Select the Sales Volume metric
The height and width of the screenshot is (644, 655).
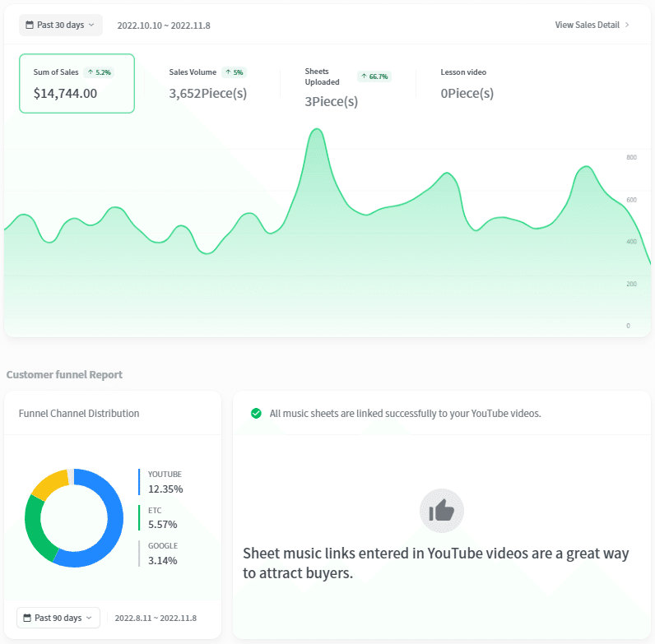click(x=208, y=84)
